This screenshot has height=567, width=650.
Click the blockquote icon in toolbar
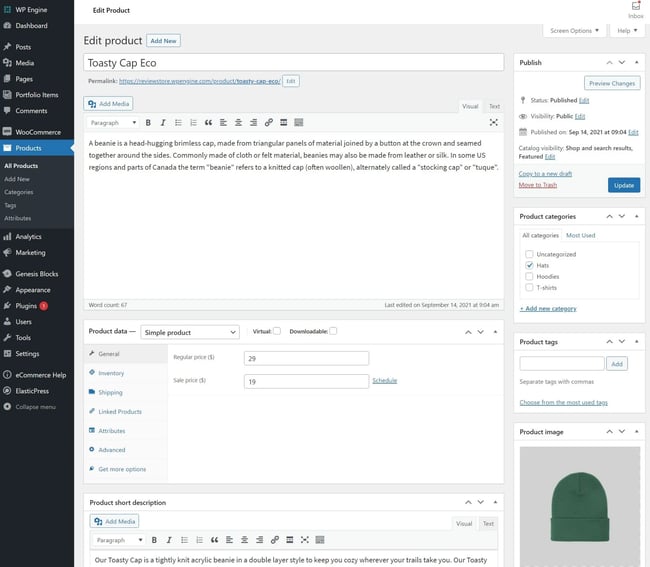point(208,123)
